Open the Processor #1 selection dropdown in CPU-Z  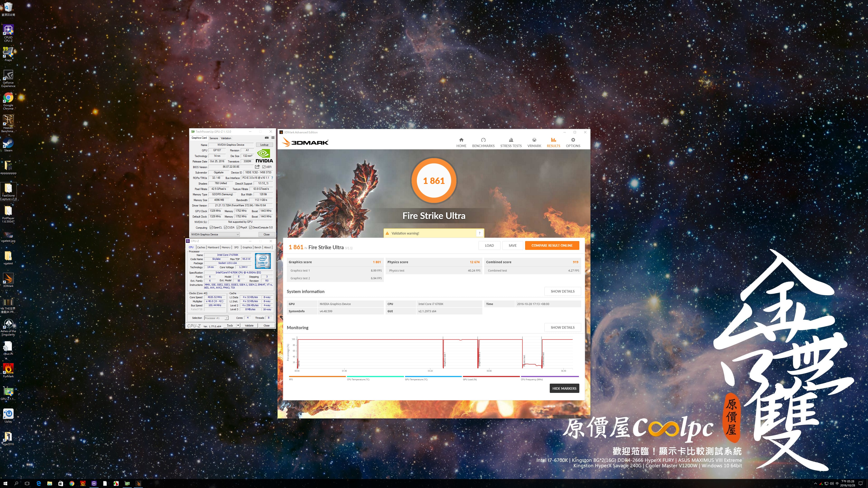(216, 318)
